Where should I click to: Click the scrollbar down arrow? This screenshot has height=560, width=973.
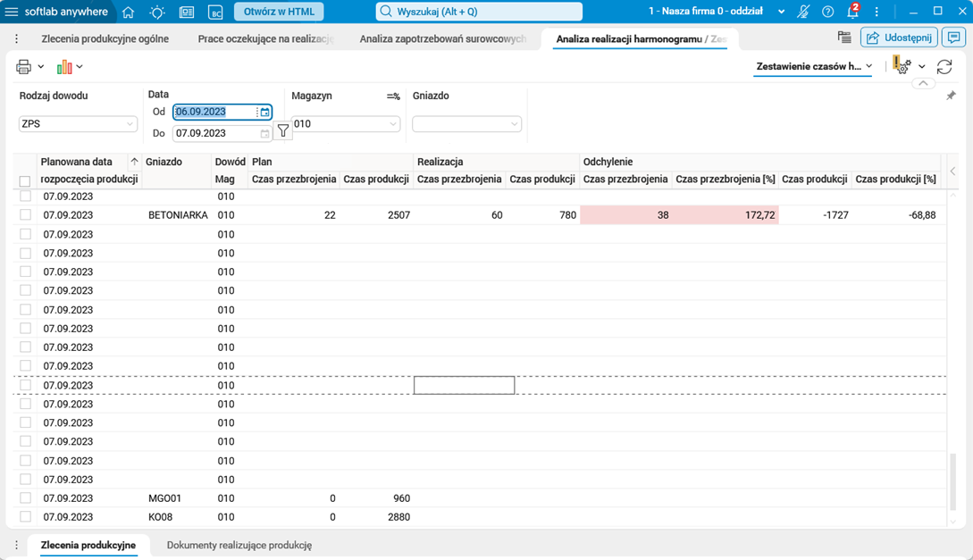953,521
